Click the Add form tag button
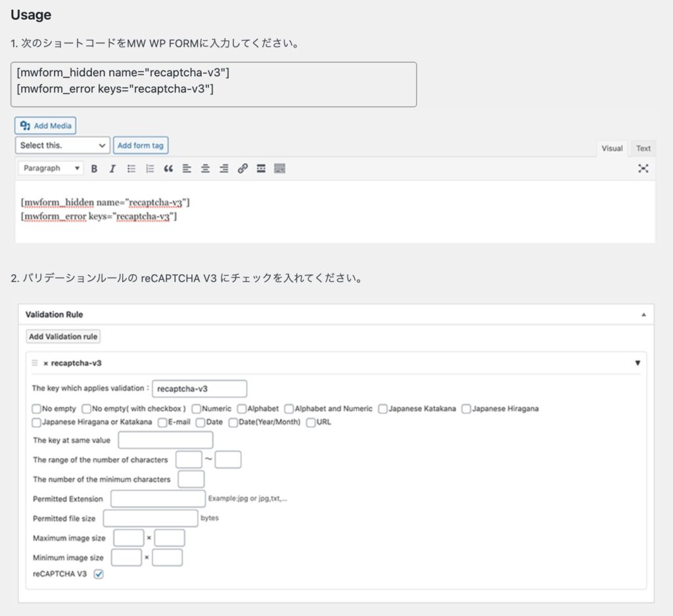Viewport: 673px width, 616px height. coord(141,145)
